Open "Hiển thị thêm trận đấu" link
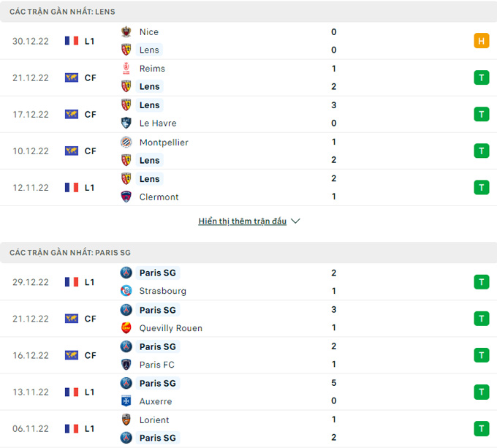The width and height of the screenshot is (497, 448). point(243,221)
